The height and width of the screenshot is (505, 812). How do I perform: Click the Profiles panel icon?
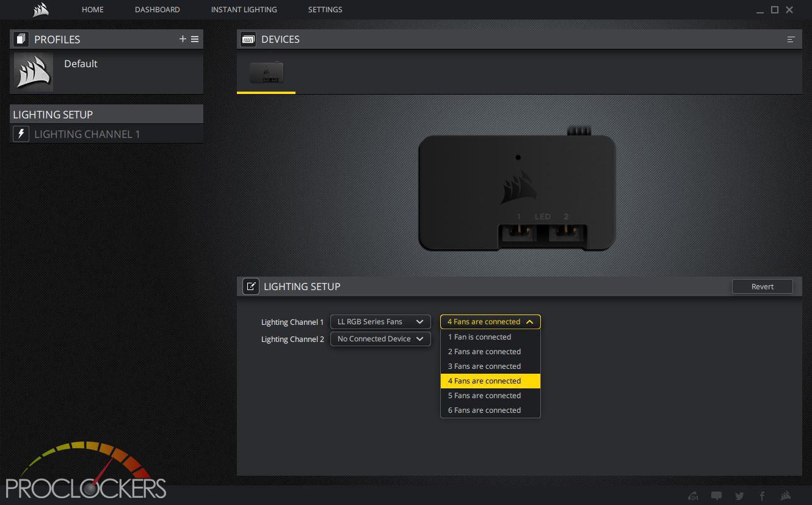click(21, 39)
